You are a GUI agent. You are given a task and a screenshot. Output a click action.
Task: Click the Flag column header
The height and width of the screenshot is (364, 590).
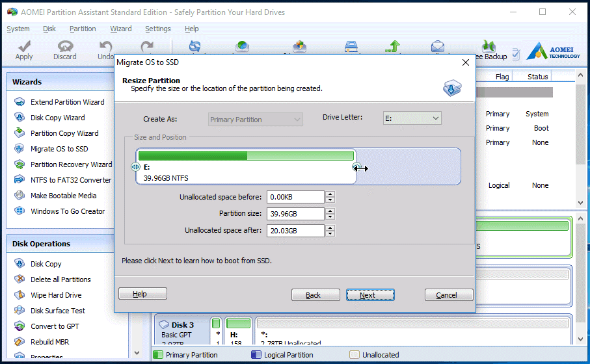tap(502, 77)
